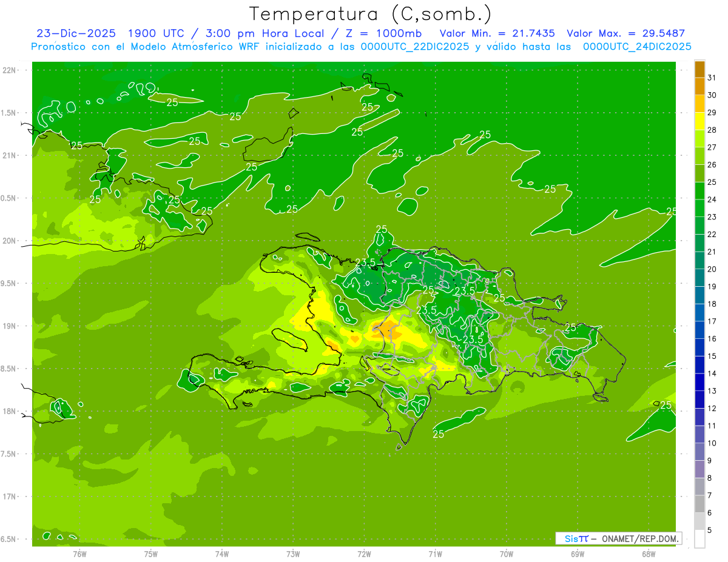Image resolution: width=728 pixels, height=562 pixels.
Task: Click the title 'Temperatura (C,somb.)'
Action: pos(371,15)
